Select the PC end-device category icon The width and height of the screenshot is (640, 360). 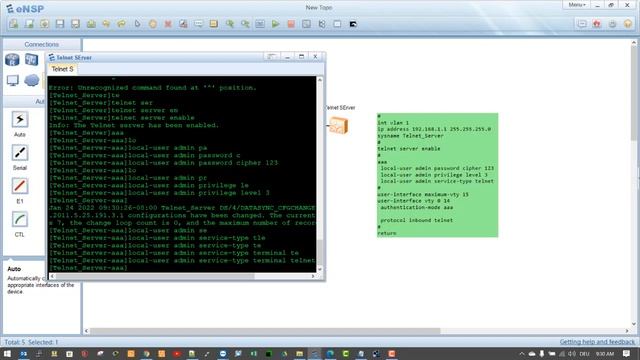(13, 80)
